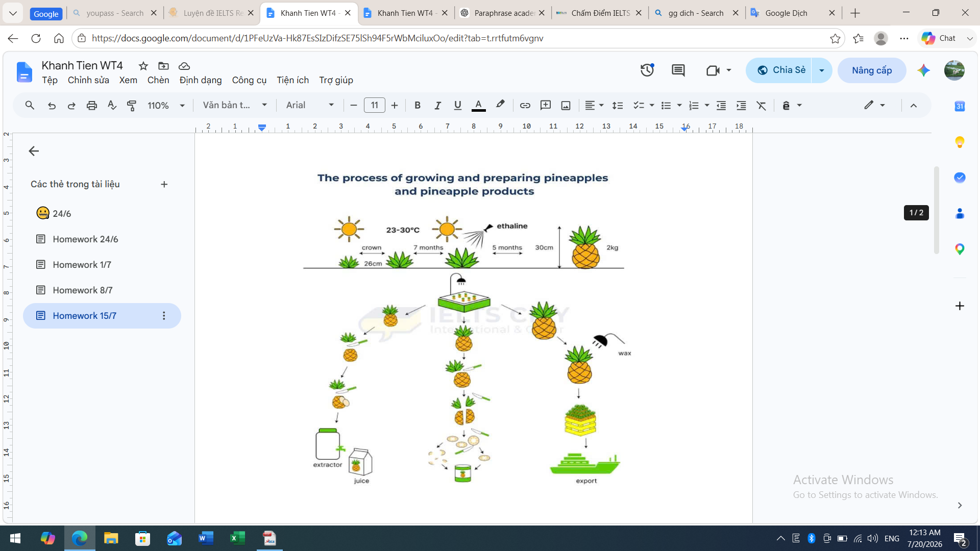The height and width of the screenshot is (551, 980).
Task: Increase the paragraph indent
Action: click(741, 105)
